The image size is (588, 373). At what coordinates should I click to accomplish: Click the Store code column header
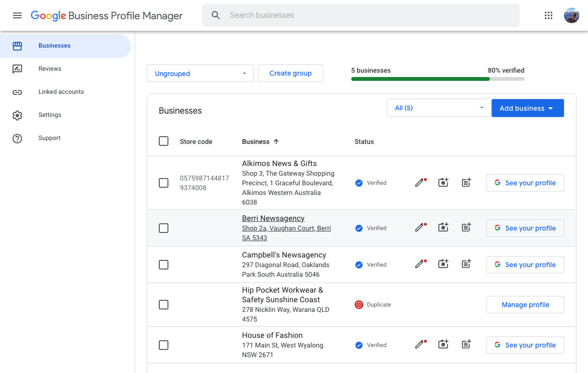(x=196, y=141)
